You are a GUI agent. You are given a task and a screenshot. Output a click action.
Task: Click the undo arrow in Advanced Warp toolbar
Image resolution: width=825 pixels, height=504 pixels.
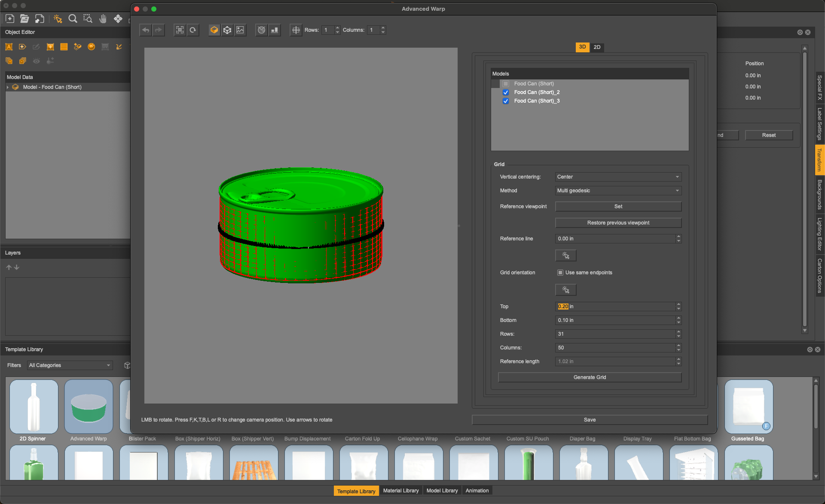click(146, 30)
